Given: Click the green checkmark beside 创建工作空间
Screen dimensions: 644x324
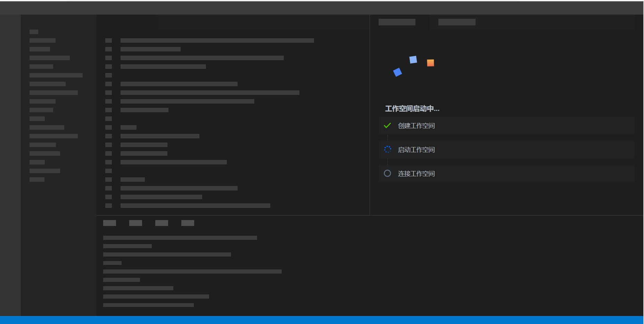Looking at the screenshot, I should click(x=387, y=125).
